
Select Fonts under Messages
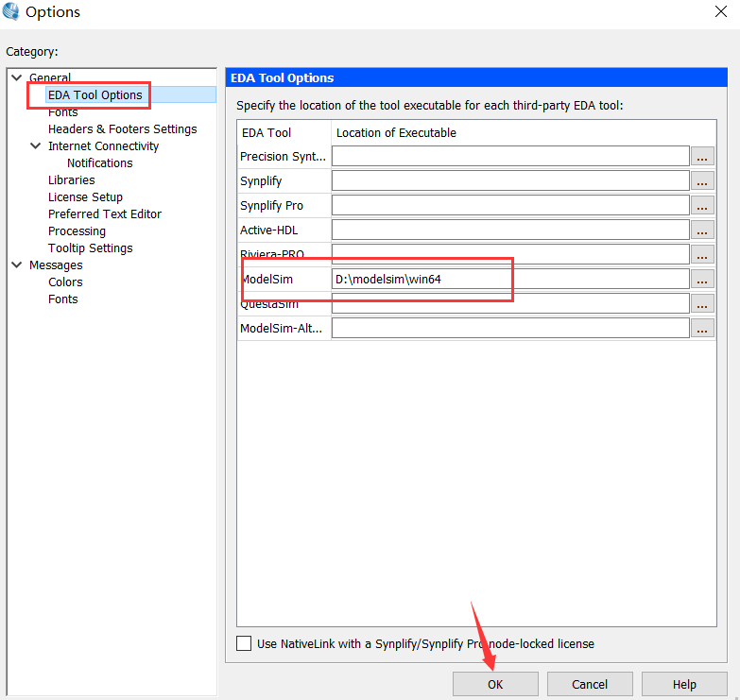coord(62,299)
